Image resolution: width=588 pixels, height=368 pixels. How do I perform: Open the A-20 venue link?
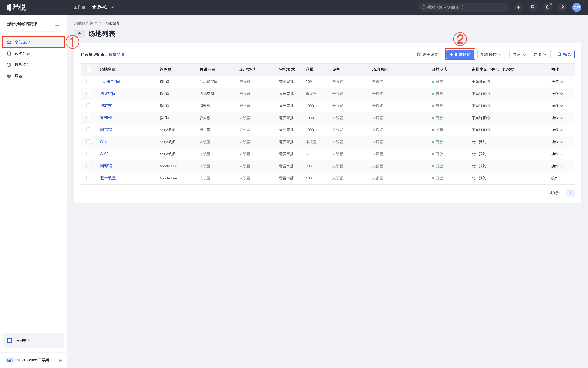104,154
